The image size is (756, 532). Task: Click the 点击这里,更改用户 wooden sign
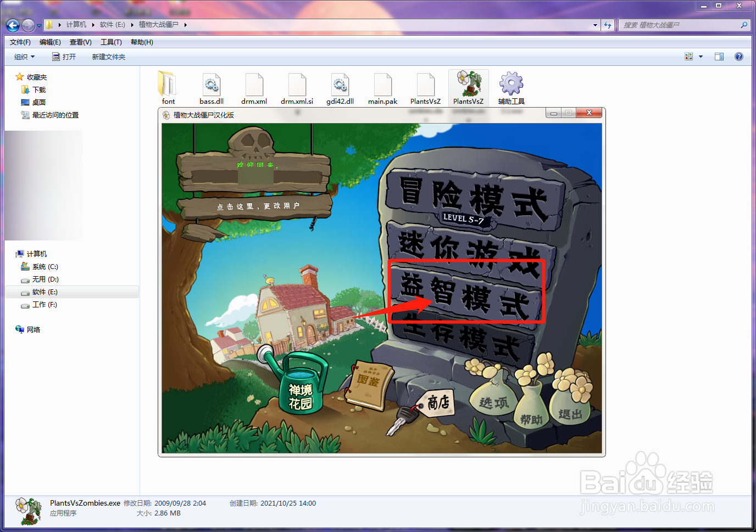tap(256, 206)
